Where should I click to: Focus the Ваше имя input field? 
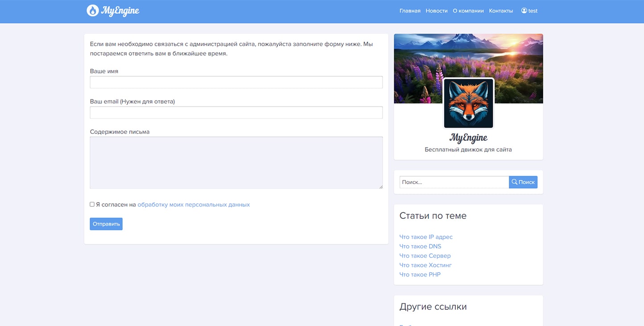tap(236, 82)
